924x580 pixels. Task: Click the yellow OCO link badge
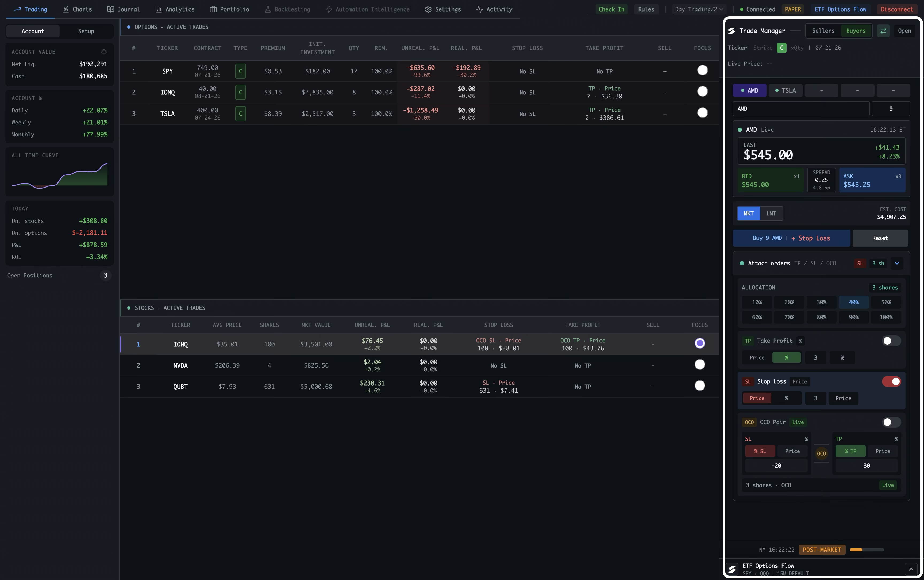[x=821, y=453]
